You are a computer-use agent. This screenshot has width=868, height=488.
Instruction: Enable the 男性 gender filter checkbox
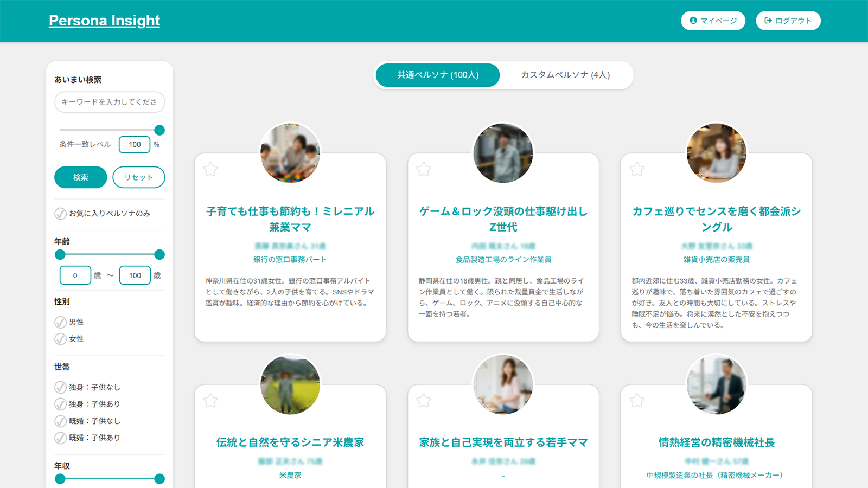[60, 322]
